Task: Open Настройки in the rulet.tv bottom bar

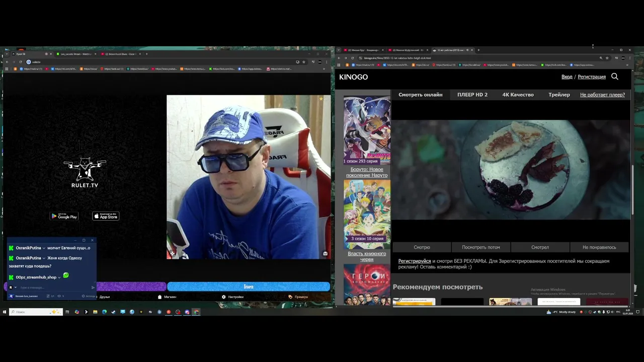Action: click(x=232, y=297)
